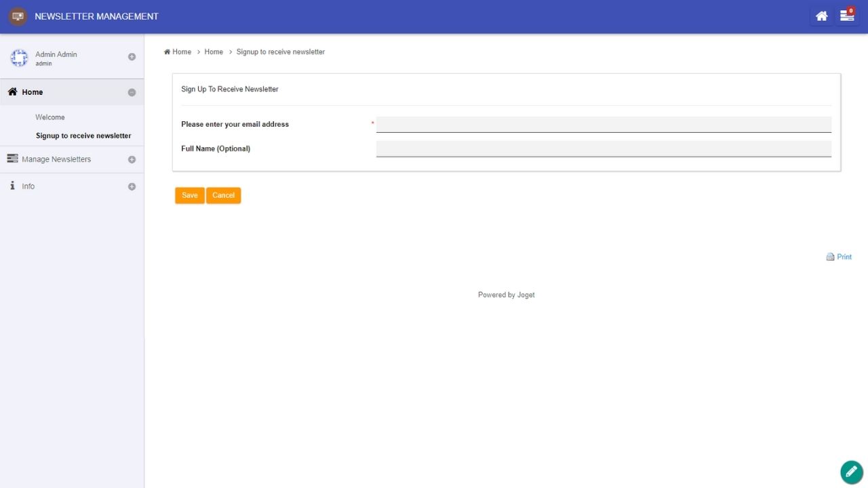Screen dimensions: 868x488
Task: Click the Print link
Action: pyautogui.click(x=844, y=257)
